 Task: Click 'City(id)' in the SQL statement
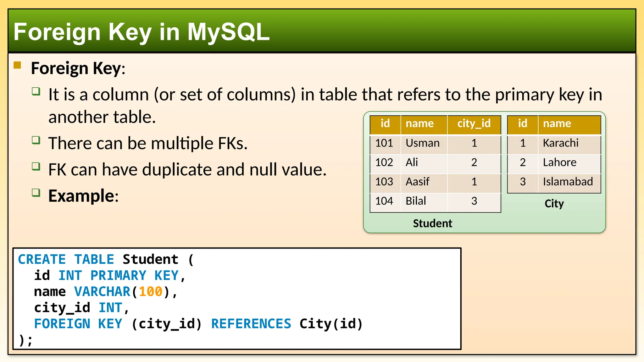pos(331,324)
